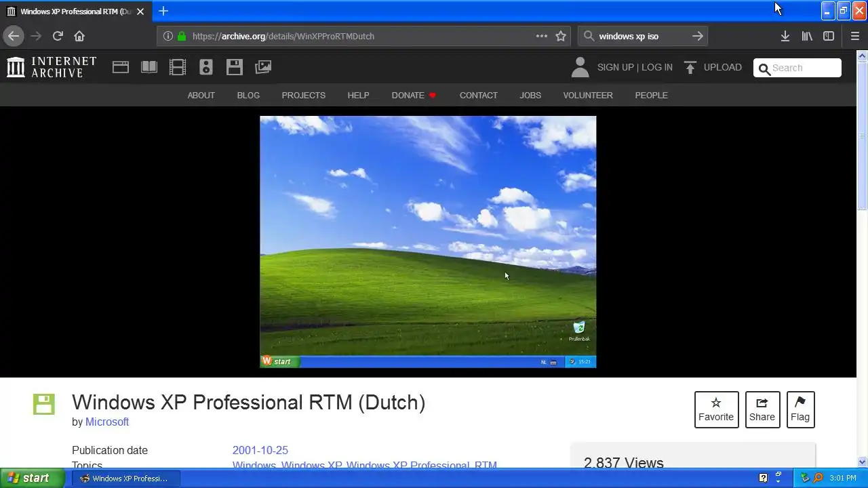Open the DONATE menu item
868x488 pixels.
tap(414, 96)
